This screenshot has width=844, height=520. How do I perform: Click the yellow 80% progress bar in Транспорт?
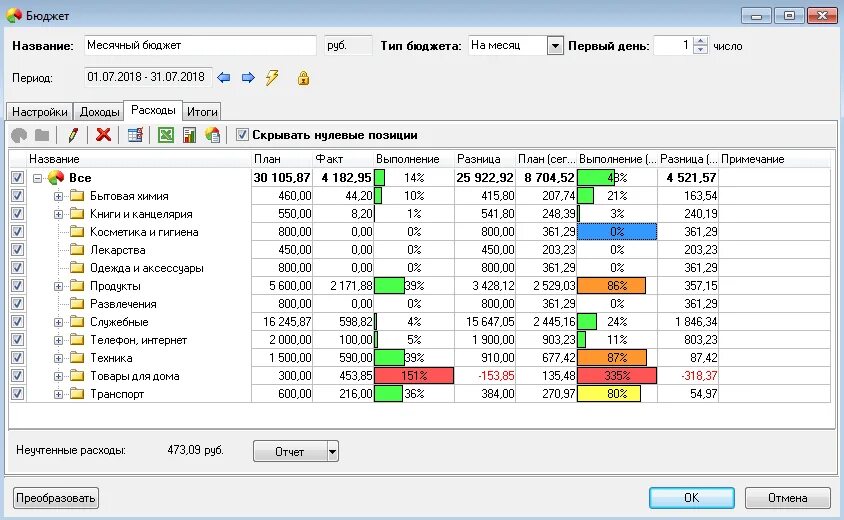pos(609,393)
